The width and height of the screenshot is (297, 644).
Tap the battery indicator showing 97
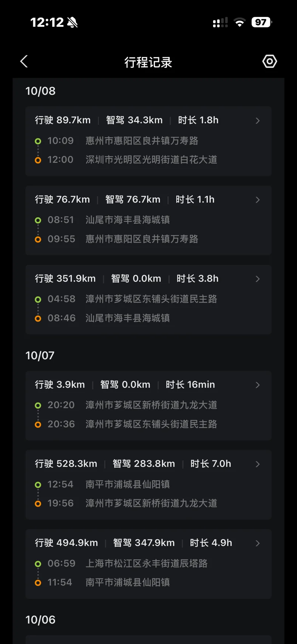[261, 22]
